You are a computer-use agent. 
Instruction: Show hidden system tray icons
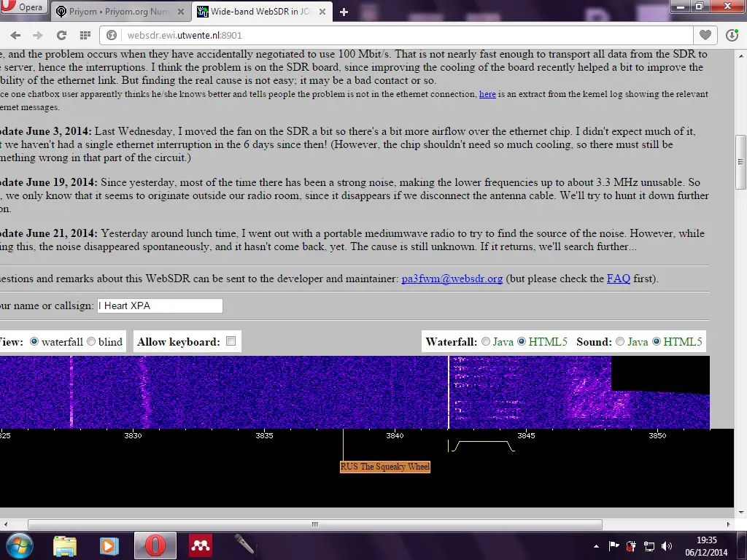pyautogui.click(x=597, y=545)
